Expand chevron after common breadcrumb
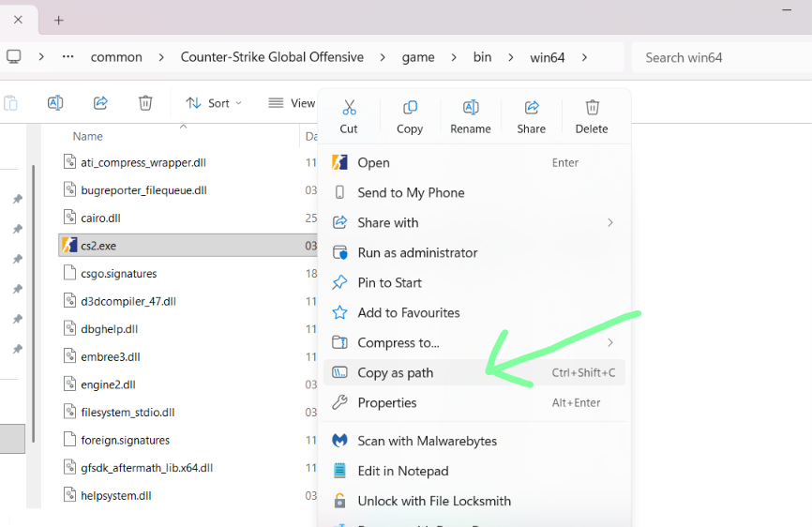812x527 pixels. 161,57
